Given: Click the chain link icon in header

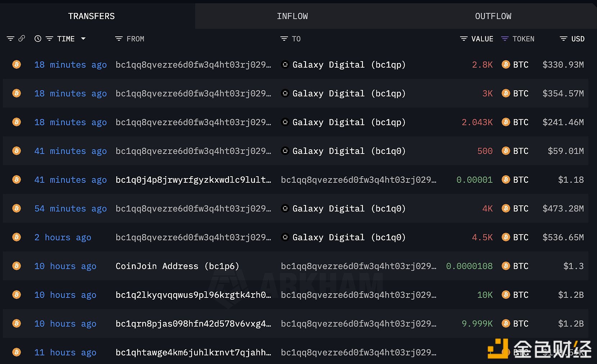Looking at the screenshot, I should pyautogui.click(x=22, y=38).
